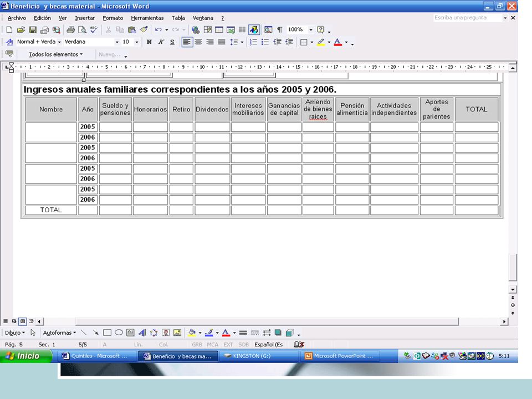The image size is (532, 399).
Task: Apply the drawing toolbar line color
Action: [209, 332]
